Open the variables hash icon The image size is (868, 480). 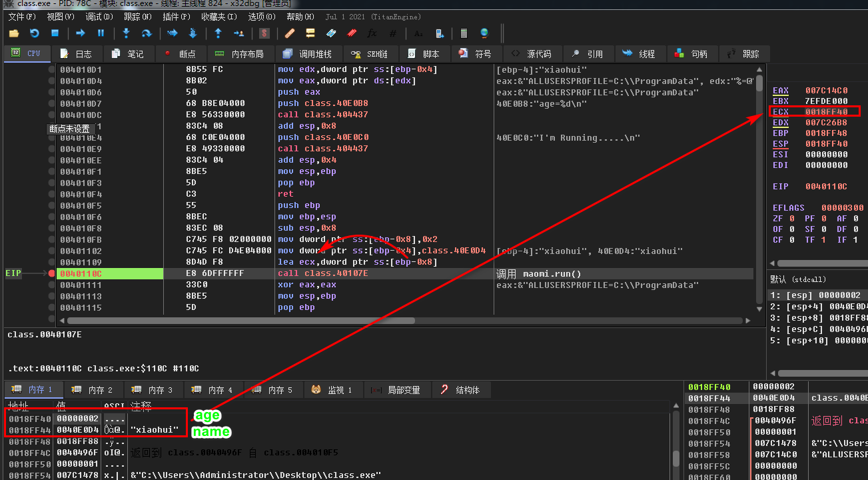(393, 33)
